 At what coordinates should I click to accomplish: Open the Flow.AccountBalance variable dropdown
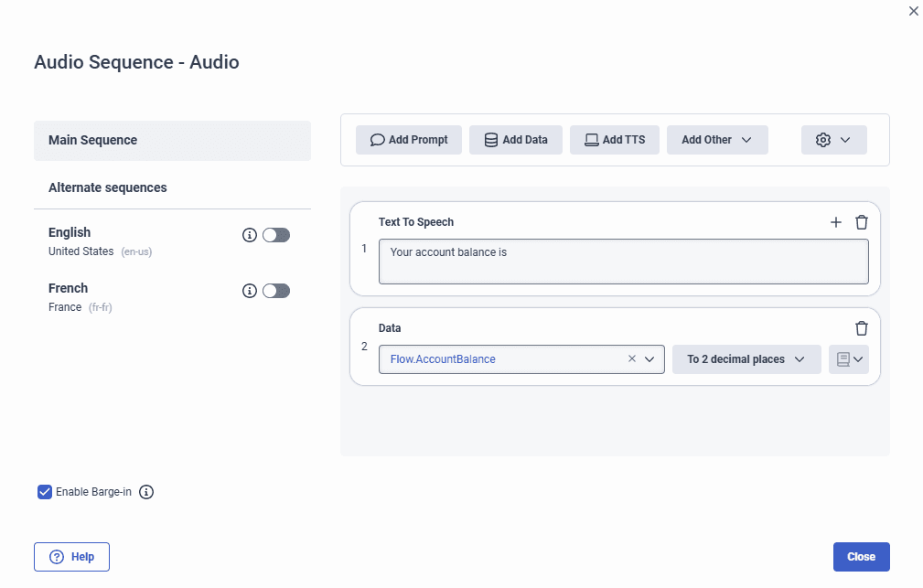648,358
